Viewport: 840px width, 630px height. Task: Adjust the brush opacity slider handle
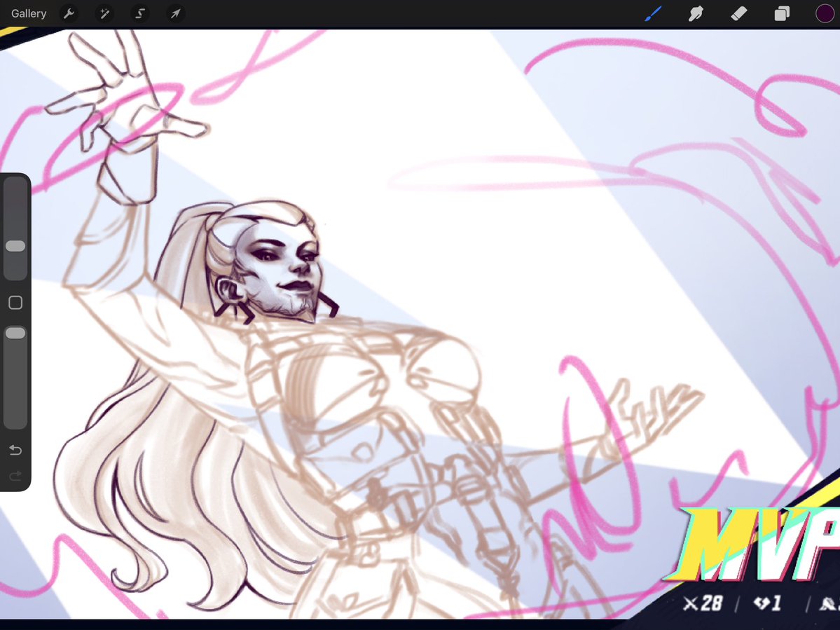click(15, 333)
